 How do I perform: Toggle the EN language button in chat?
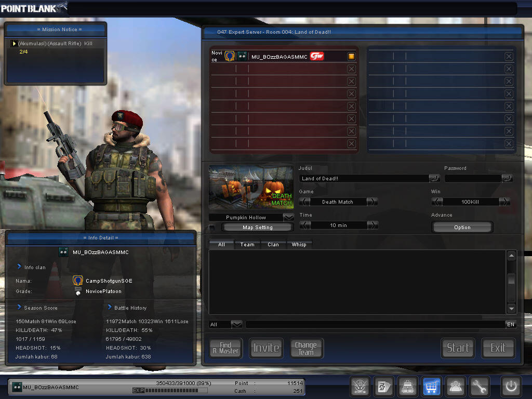(x=511, y=324)
